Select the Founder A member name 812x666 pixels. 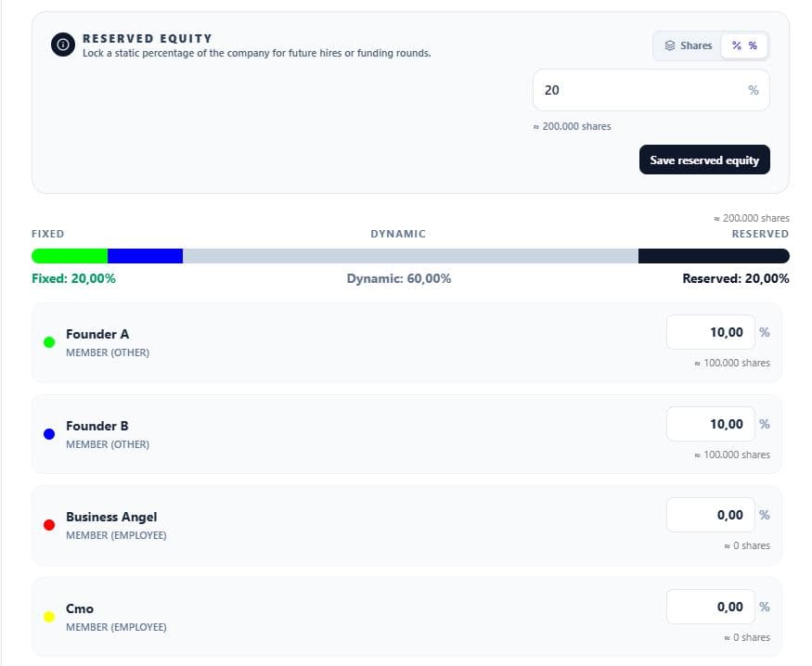coord(97,334)
